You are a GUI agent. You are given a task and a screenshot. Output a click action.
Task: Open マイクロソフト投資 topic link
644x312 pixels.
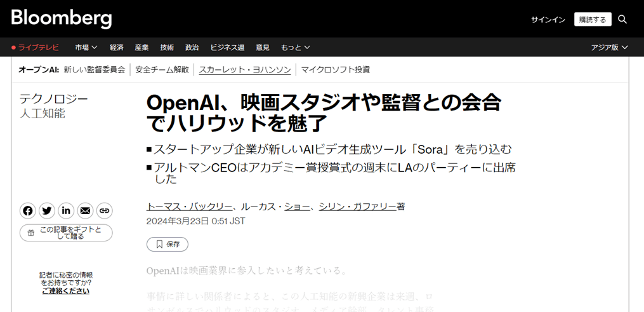[336, 69]
